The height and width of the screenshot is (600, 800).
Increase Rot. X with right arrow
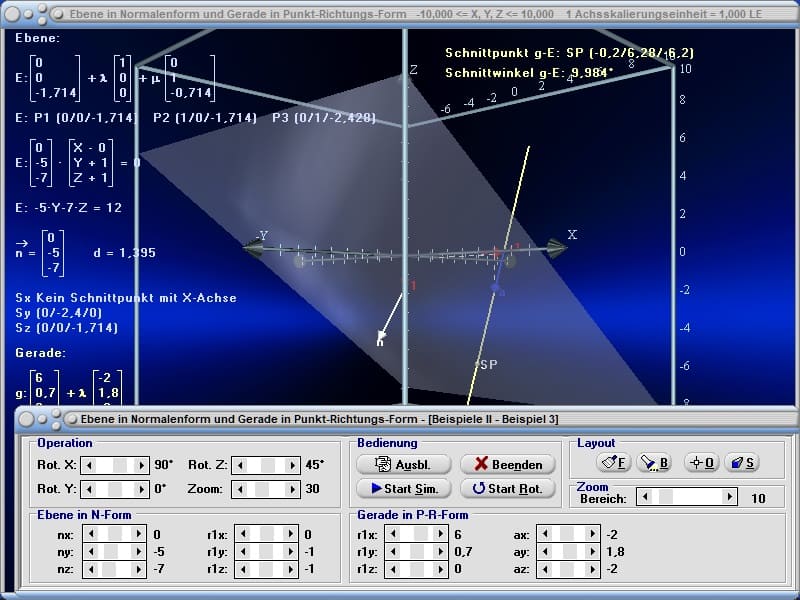tap(142, 465)
